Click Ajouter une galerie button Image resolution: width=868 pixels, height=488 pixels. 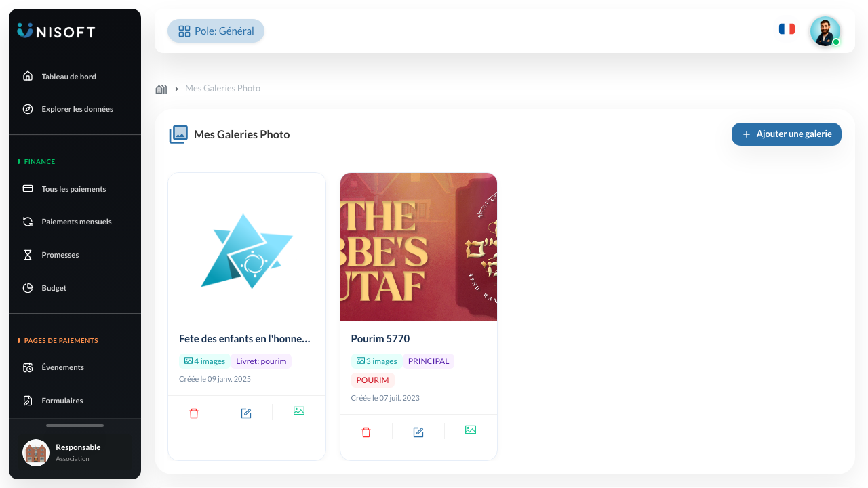787,134
